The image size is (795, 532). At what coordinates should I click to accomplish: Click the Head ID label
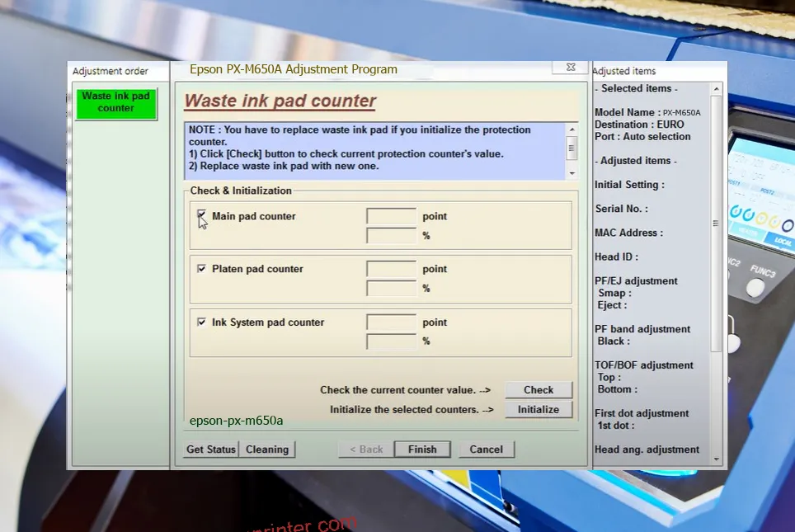(x=616, y=257)
